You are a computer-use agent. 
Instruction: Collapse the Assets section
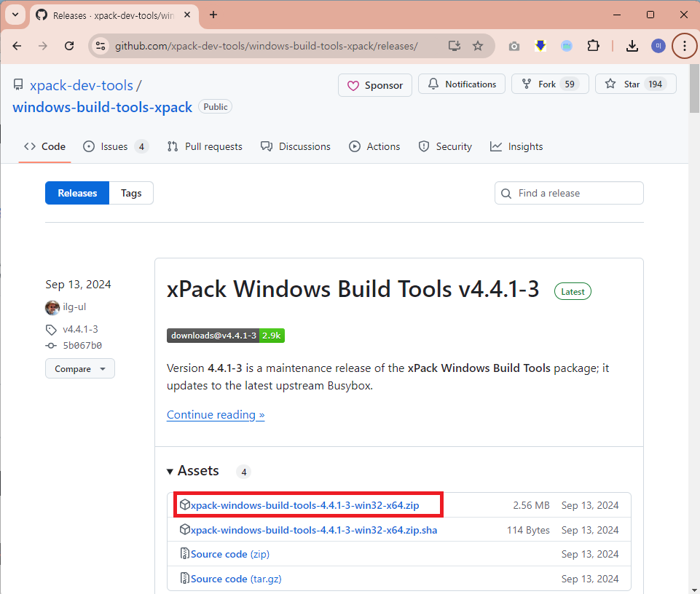[x=193, y=471]
